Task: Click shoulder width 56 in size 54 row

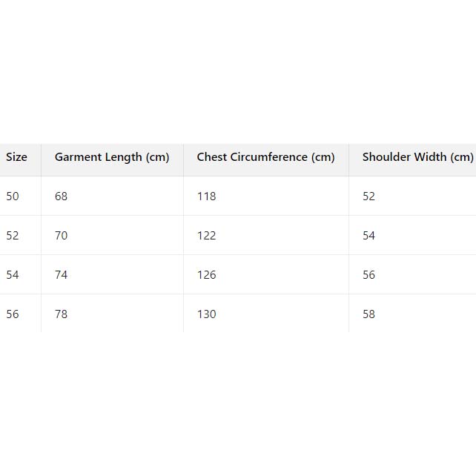Action: [x=368, y=275]
